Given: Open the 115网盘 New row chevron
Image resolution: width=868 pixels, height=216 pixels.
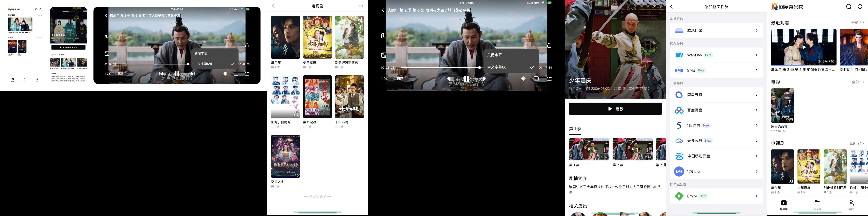Looking at the screenshot, I should [x=756, y=126].
